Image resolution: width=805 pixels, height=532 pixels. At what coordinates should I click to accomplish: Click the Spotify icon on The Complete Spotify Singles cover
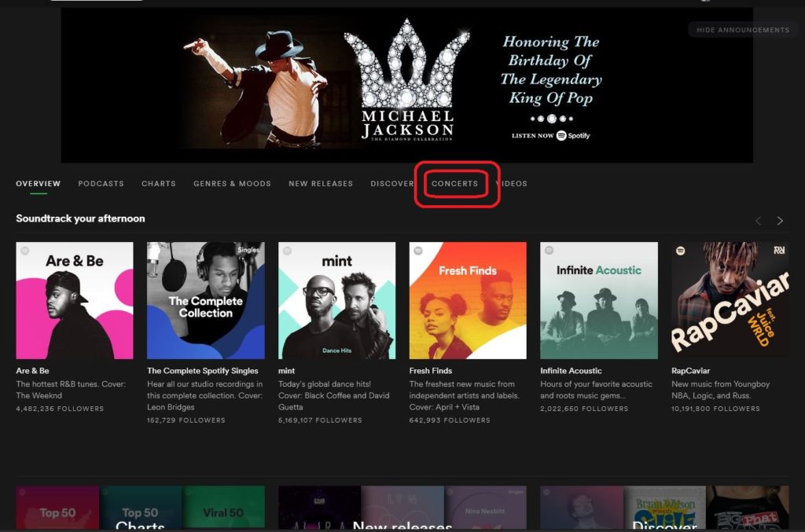tap(156, 251)
